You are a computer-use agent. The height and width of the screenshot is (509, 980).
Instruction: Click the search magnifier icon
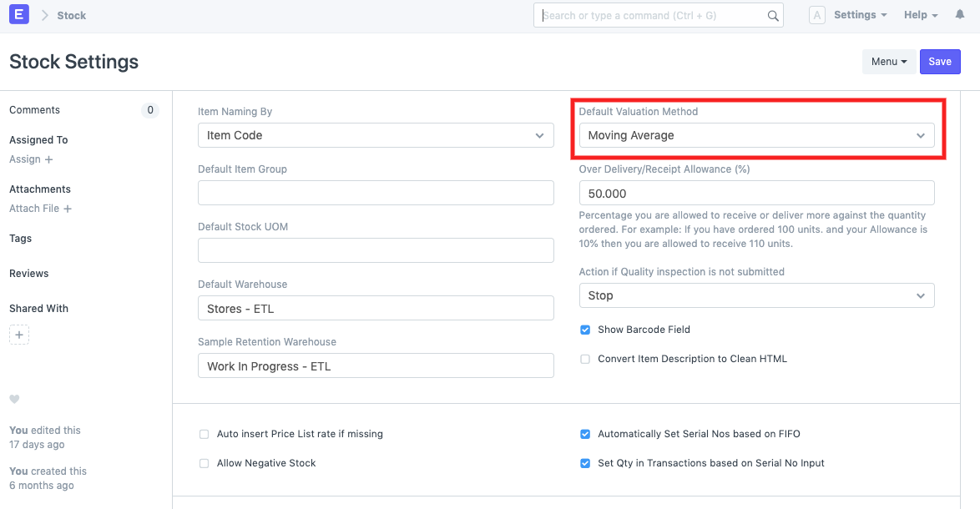click(772, 16)
